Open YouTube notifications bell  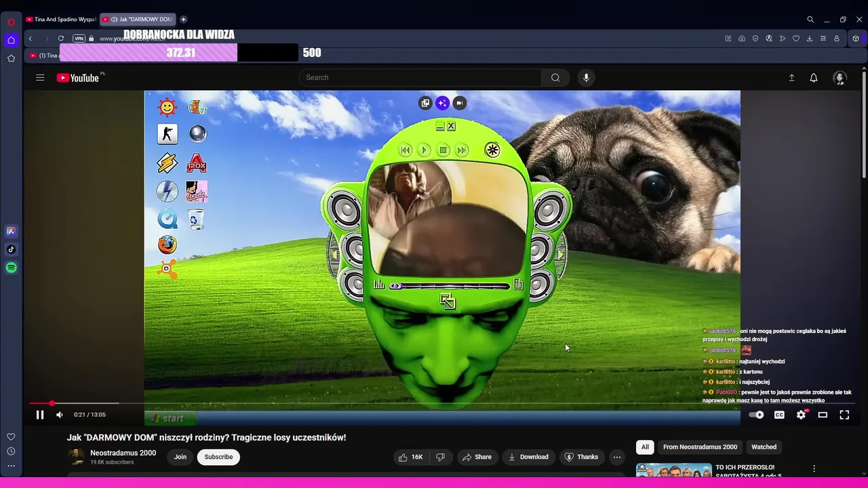(814, 78)
